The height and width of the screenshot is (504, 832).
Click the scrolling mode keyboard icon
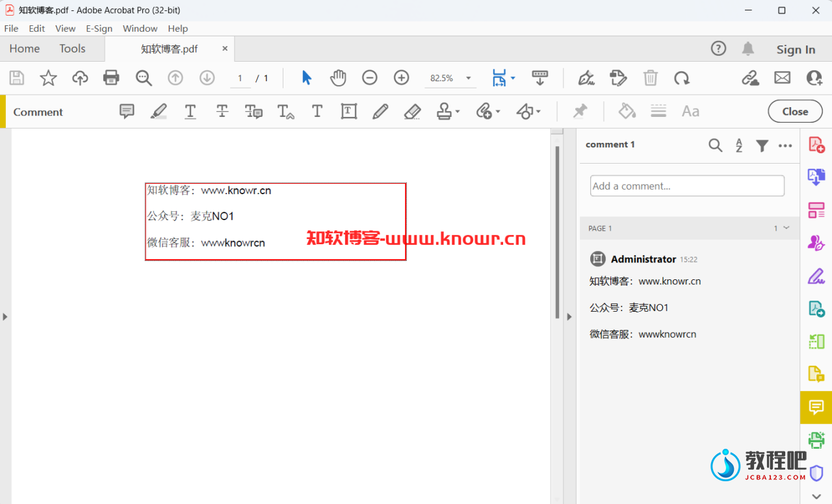pyautogui.click(x=540, y=78)
